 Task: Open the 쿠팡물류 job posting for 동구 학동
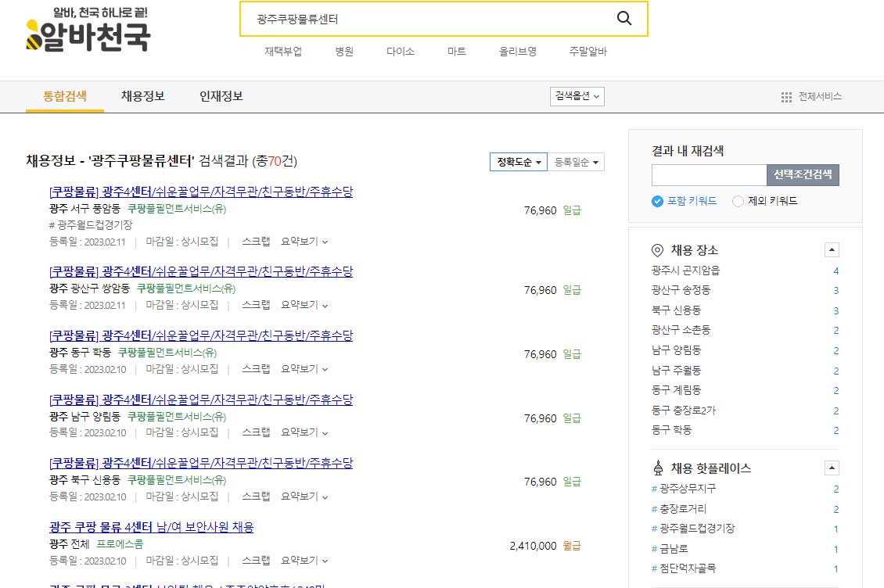[x=201, y=336]
